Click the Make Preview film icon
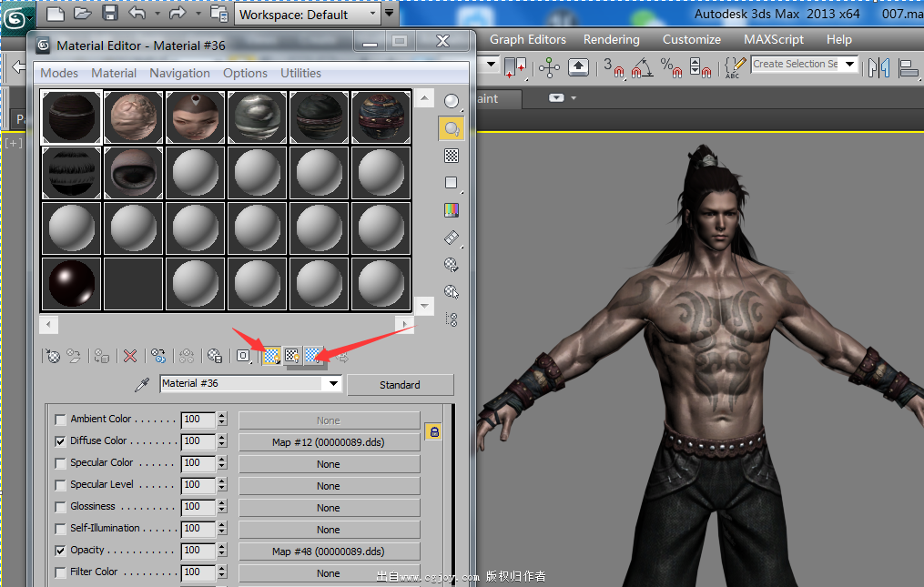Screen dimensions: 924x587 pos(452,238)
